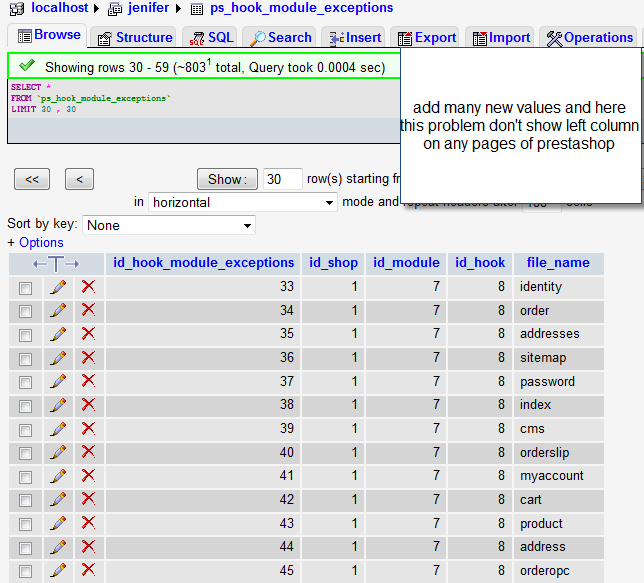The width and height of the screenshot is (644, 583).
Task: Switch to the Structure tab
Action: pyautogui.click(x=134, y=37)
